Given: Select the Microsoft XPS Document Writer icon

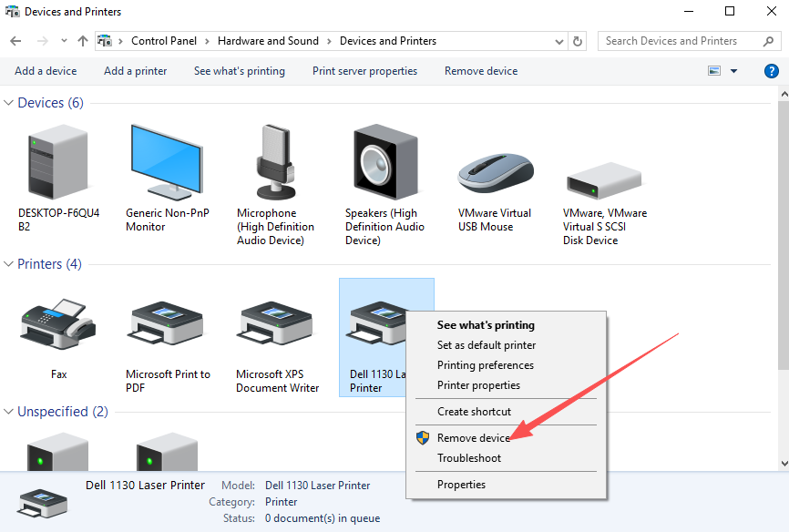Looking at the screenshot, I should (x=277, y=323).
